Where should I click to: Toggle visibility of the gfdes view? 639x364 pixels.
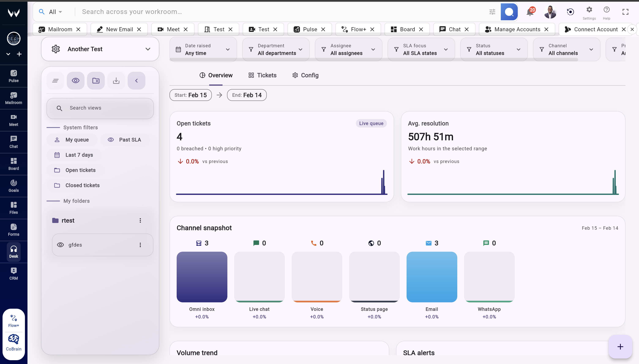[60, 245]
